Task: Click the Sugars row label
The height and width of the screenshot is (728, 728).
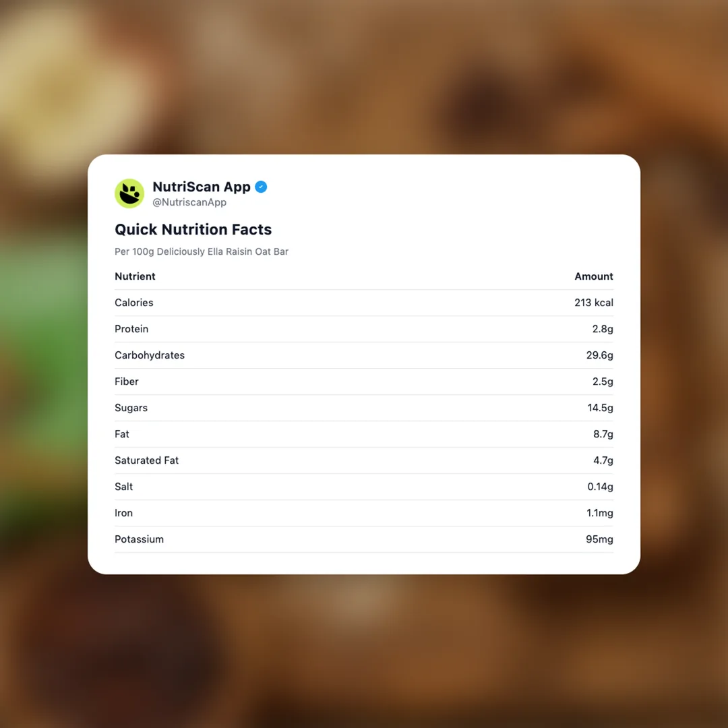Action: point(131,408)
